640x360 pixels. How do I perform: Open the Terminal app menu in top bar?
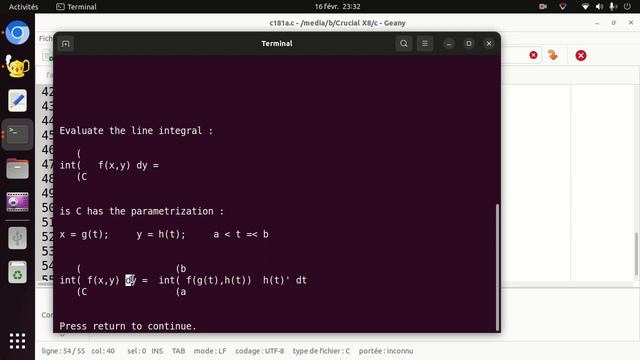(x=76, y=7)
